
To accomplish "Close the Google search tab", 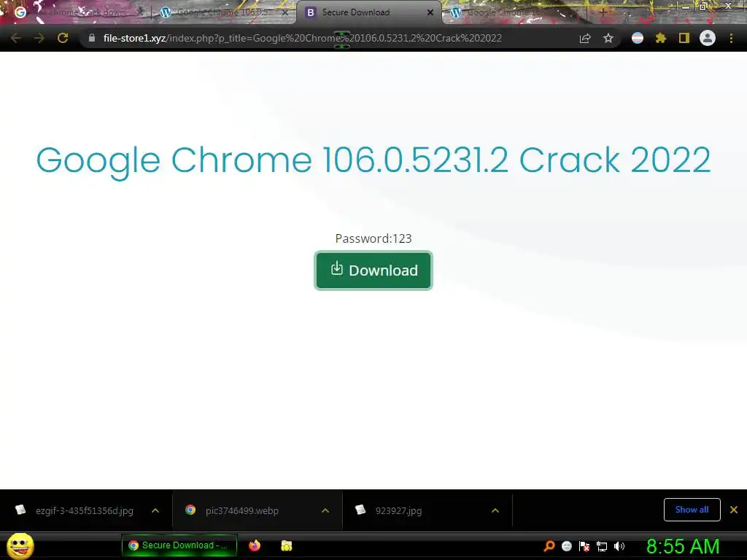I will [x=140, y=12].
